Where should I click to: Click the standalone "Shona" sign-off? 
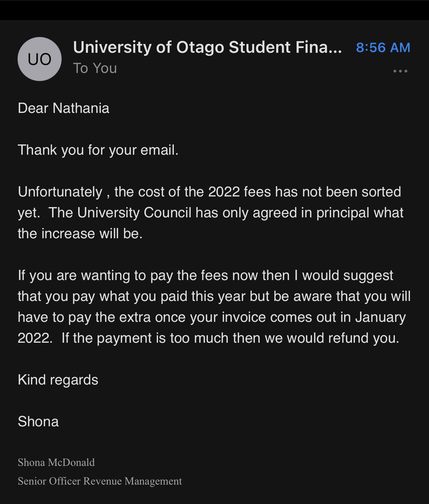[38, 422]
